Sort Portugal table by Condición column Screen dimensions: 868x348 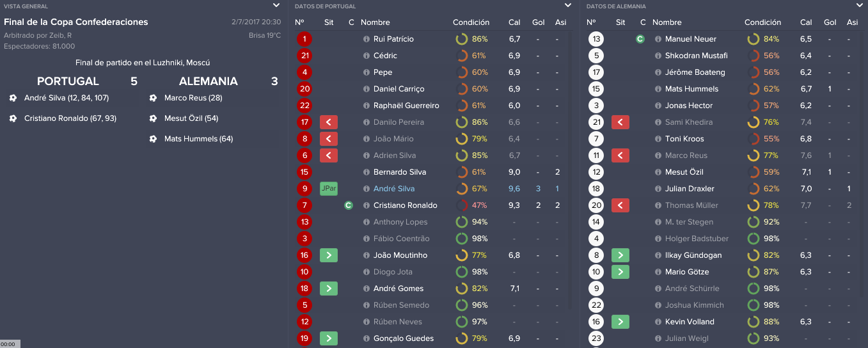click(471, 22)
